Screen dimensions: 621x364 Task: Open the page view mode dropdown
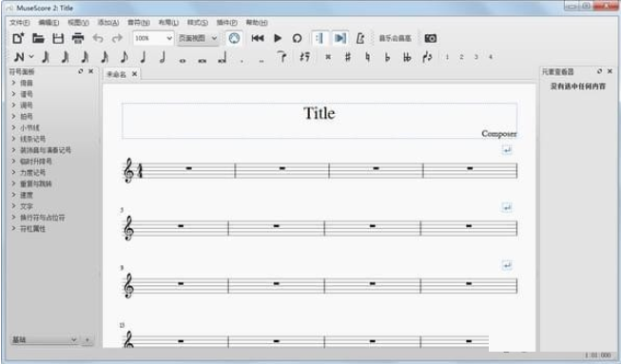pos(198,38)
